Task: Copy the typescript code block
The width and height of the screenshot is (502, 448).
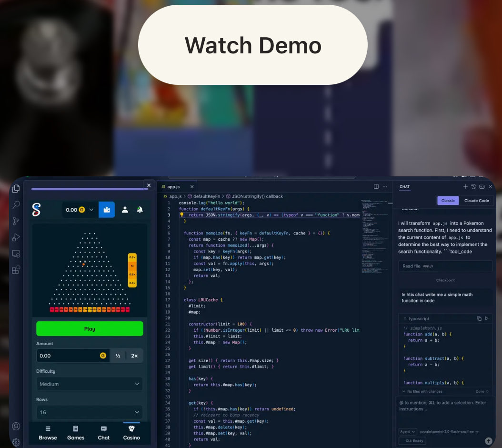Action: (479, 318)
